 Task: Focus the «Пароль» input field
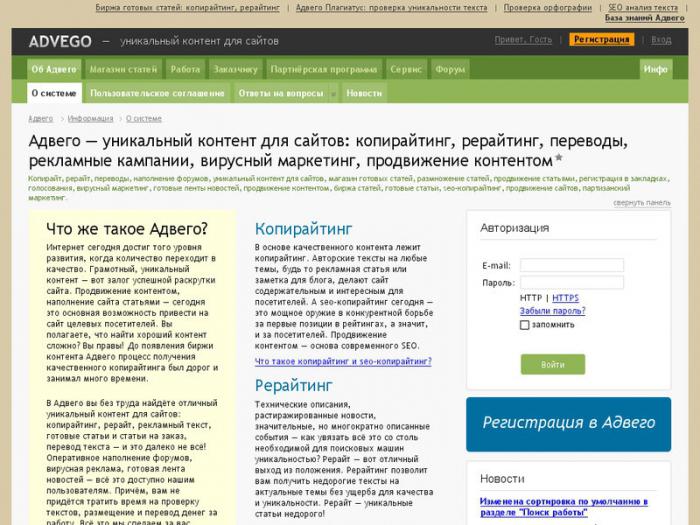coord(572,283)
